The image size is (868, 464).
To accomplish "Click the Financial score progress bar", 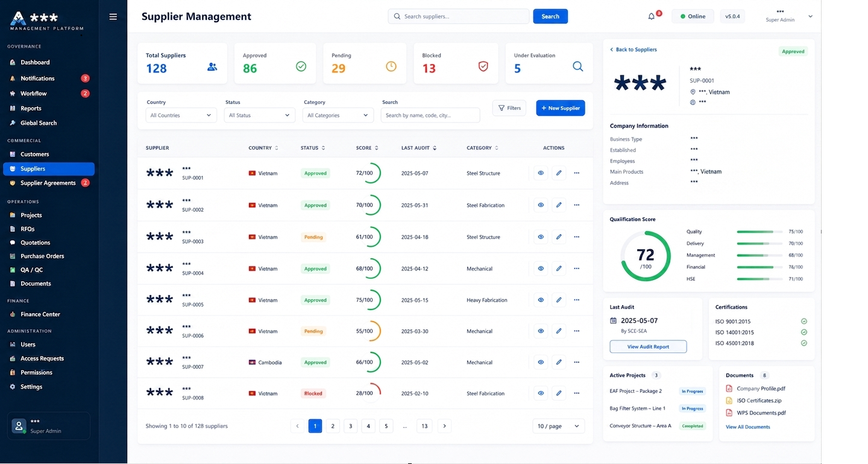I will point(759,267).
